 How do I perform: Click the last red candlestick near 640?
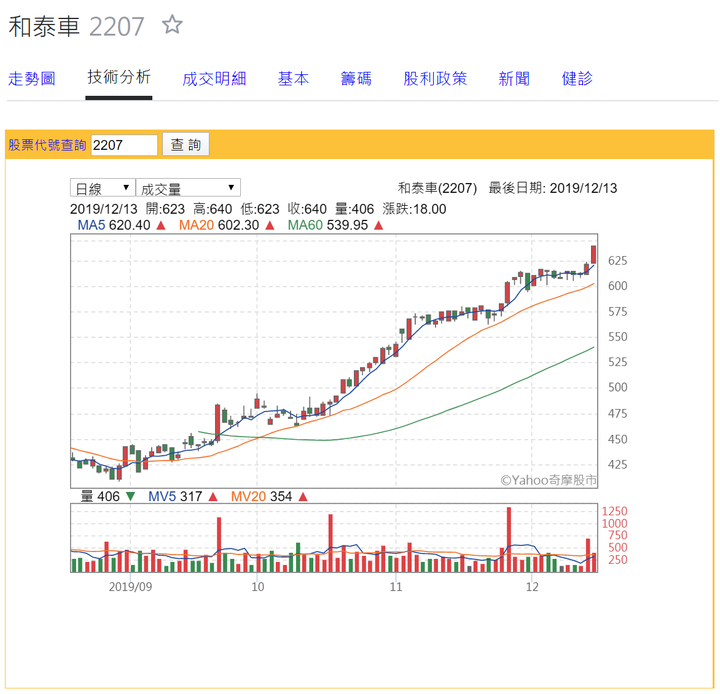click(x=593, y=254)
